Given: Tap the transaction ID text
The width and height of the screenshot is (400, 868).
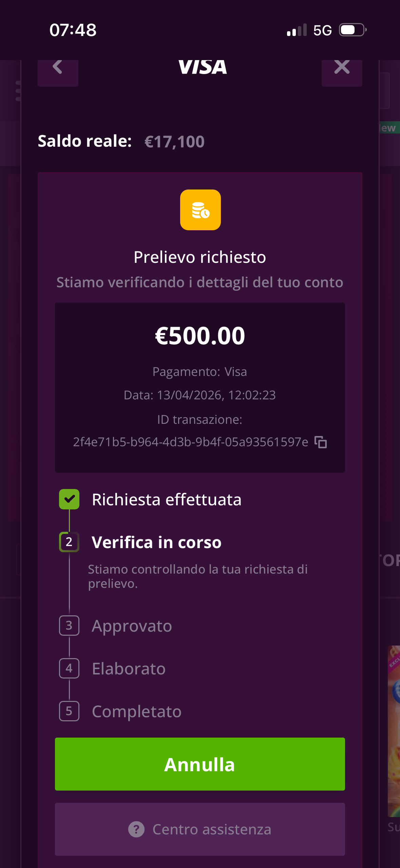Looking at the screenshot, I should tap(191, 442).
